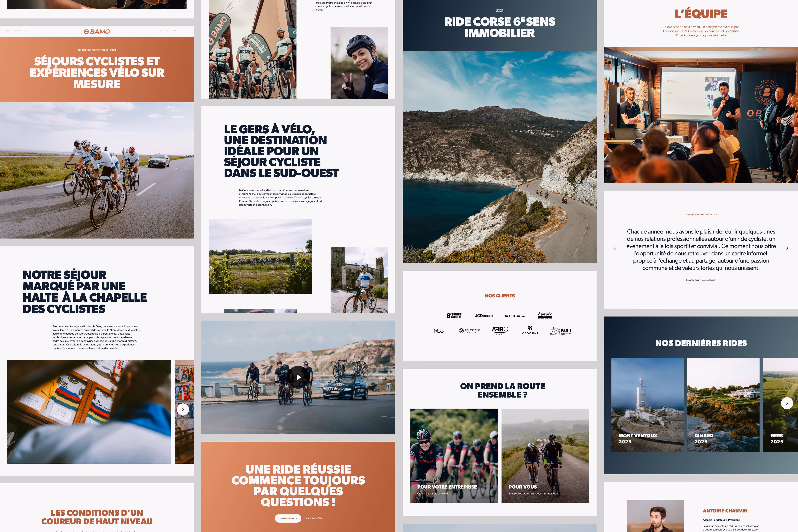
Task: Select the Pour vous card
Action: 545,456
